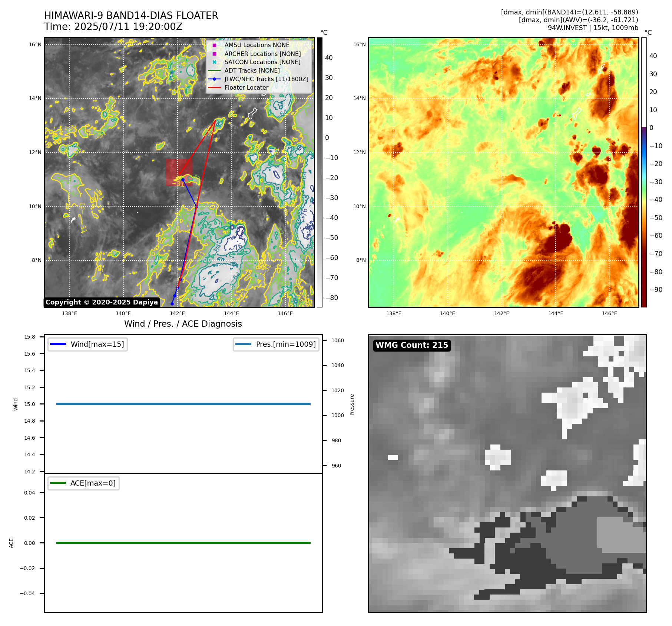Click the blue Wind legend line swatch

point(58,344)
